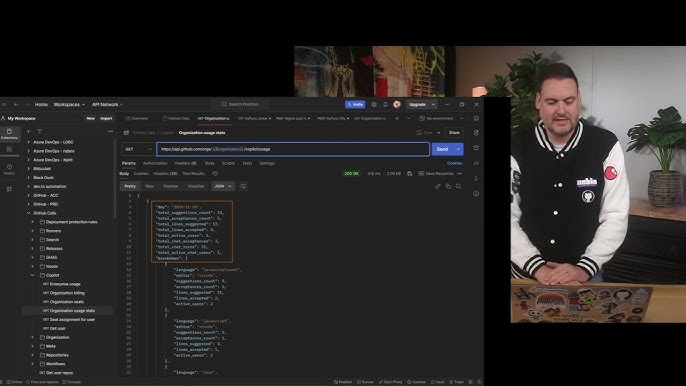Switch to the Authorization request tab
Image resolution: width=686 pixels, height=386 pixels.
click(155, 163)
